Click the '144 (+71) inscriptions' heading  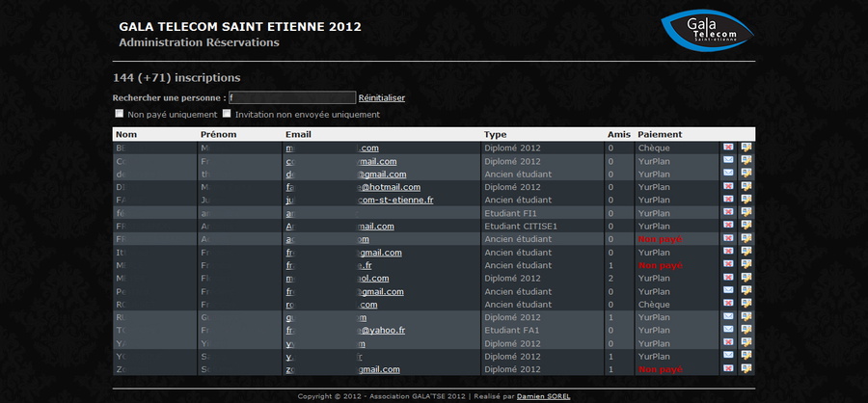(176, 78)
